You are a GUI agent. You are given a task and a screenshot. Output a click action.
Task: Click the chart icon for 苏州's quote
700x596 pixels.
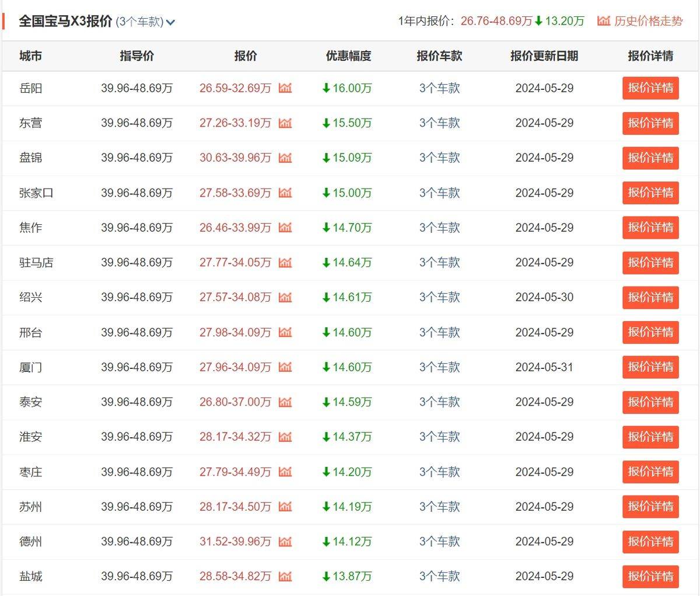coord(285,507)
